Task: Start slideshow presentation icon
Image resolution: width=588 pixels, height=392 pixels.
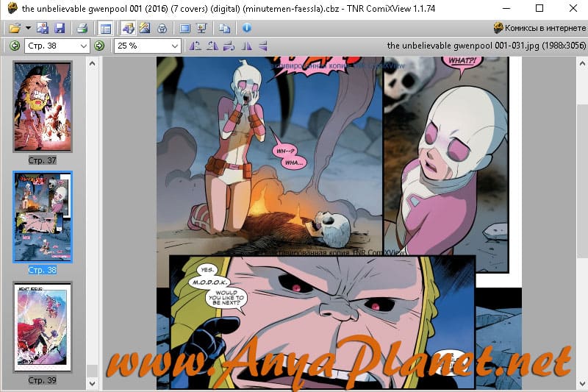Action: (x=201, y=28)
